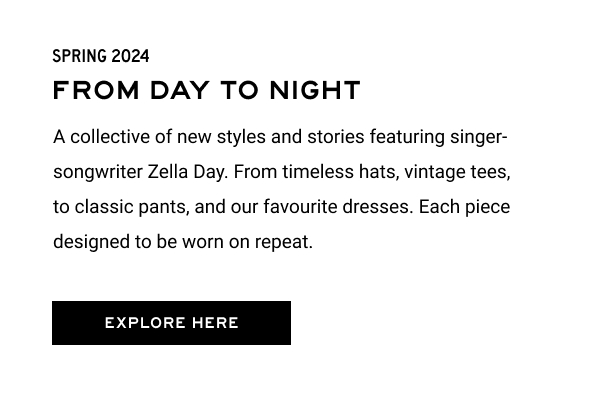
Task: Click the word 'collective' in first line
Action: 110,137
